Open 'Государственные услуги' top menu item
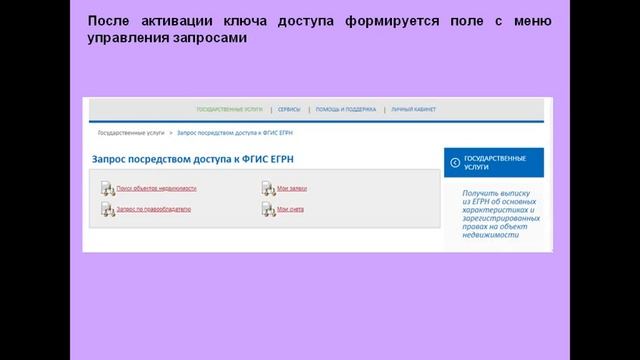Viewport: 640px width, 360px height. coord(229,109)
